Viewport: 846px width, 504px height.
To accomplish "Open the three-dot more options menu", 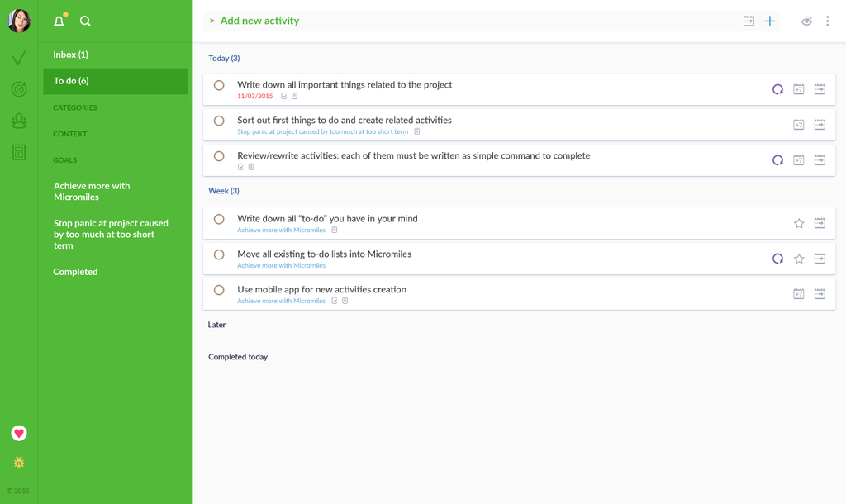I will pos(827,21).
